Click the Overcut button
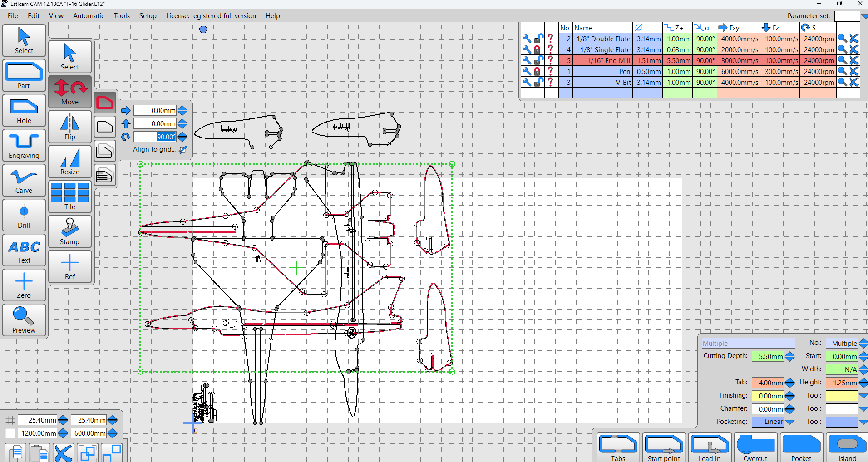This screenshot has height=462, width=868. tap(755, 448)
